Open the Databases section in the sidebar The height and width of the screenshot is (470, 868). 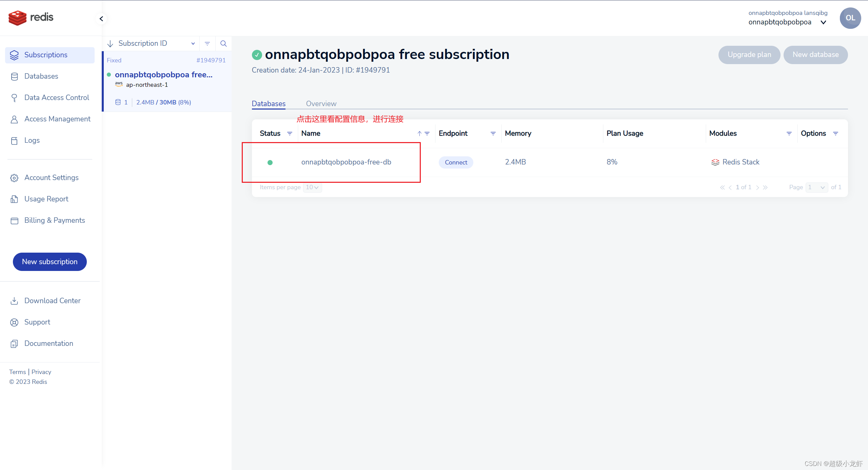coord(41,76)
